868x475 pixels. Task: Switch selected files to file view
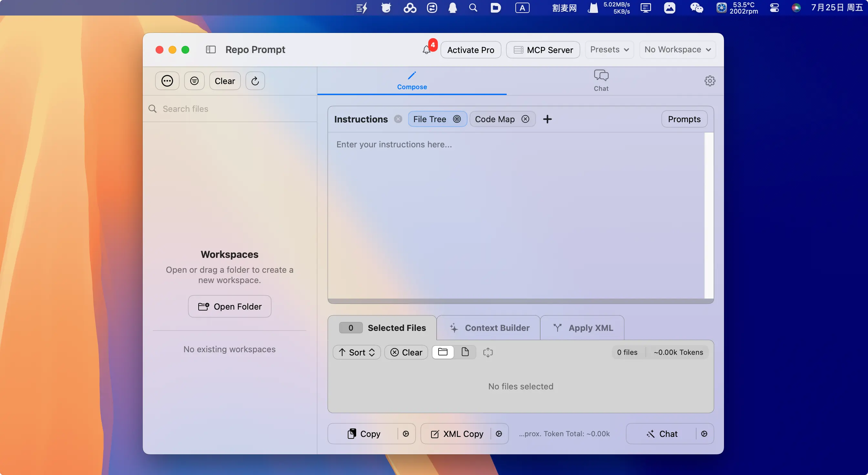465,352
